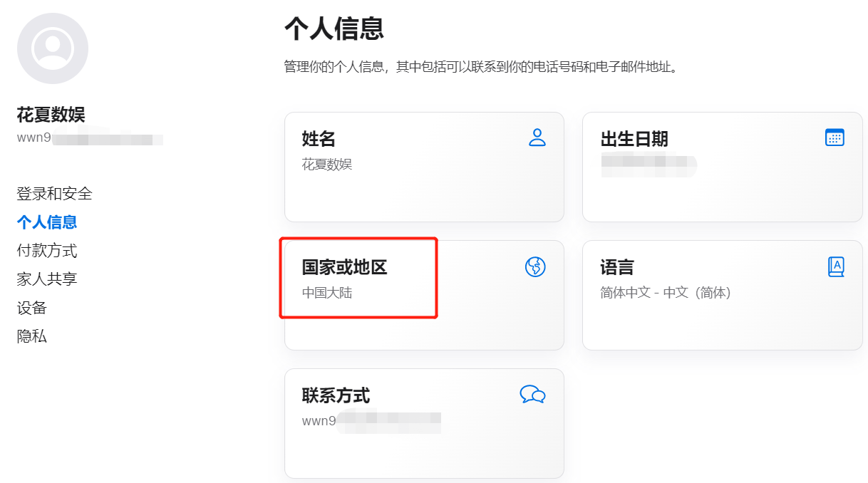Click the 花夏数娱 account name heading
Screen dimensions: 868x483
(x=51, y=115)
